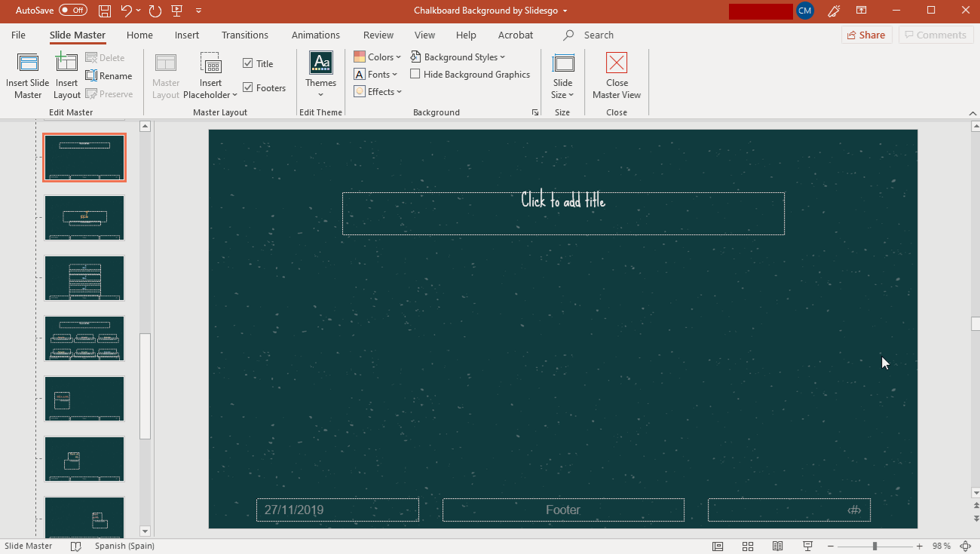Image resolution: width=980 pixels, height=554 pixels.
Task: Switch to Reading View in status bar
Action: click(x=777, y=546)
